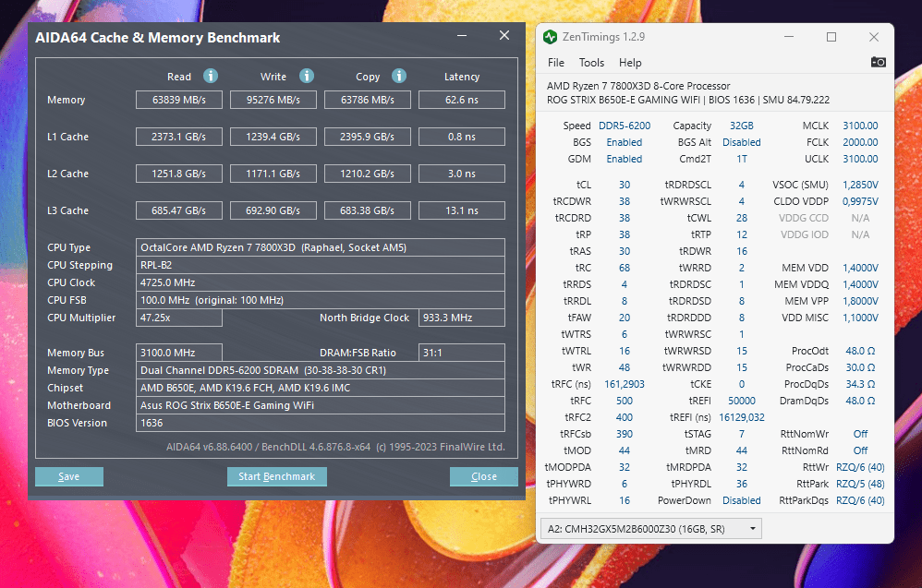Viewport: 922px width, 588px height.
Task: Click the Save button in AIDA64
Action: click(x=68, y=476)
